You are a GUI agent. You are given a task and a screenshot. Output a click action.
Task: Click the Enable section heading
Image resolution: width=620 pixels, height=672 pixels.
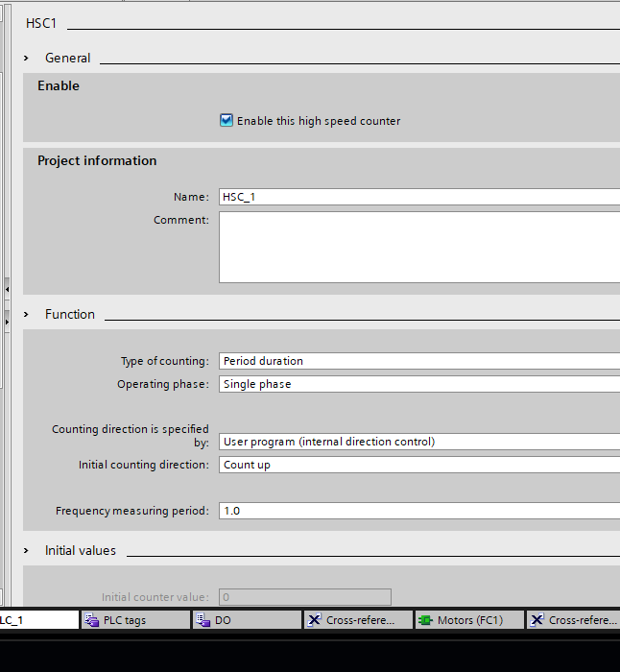(59, 85)
